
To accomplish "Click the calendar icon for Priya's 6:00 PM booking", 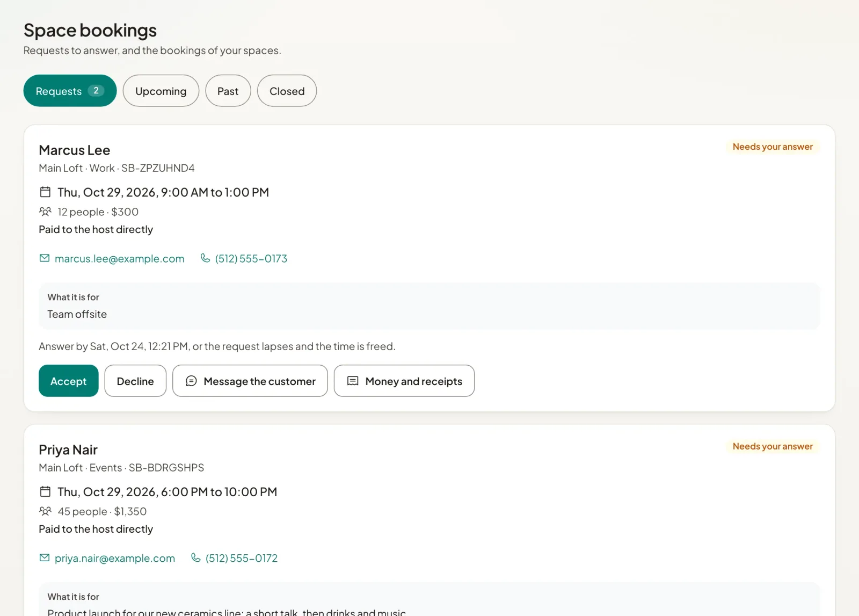I will tap(45, 491).
